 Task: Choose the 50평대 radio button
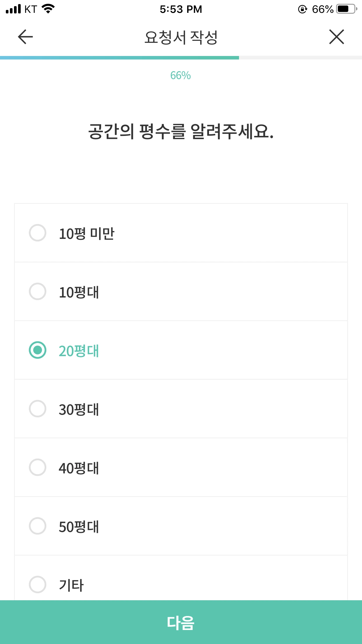pyautogui.click(x=38, y=526)
